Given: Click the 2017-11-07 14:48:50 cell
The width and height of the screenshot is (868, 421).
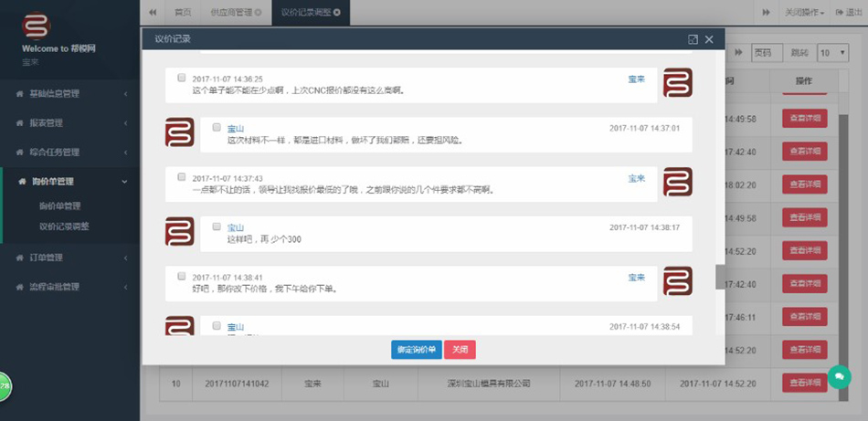Looking at the screenshot, I should pyautogui.click(x=613, y=384).
